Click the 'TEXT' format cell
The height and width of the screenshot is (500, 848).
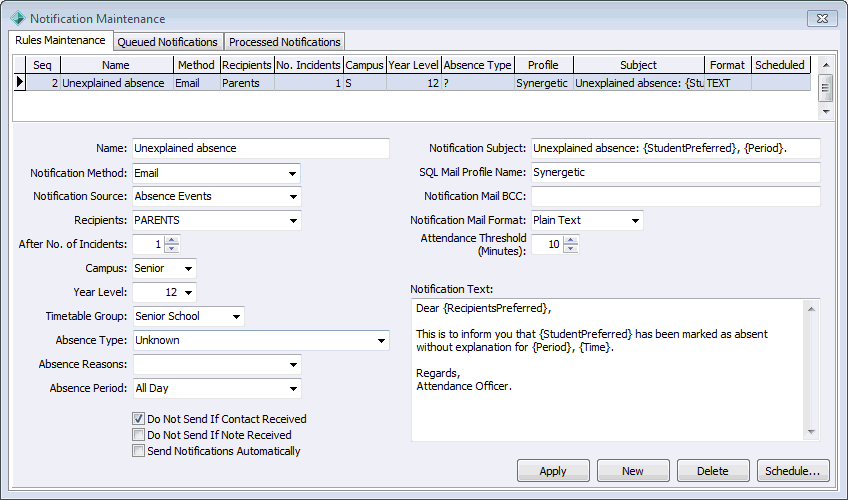pos(727,83)
